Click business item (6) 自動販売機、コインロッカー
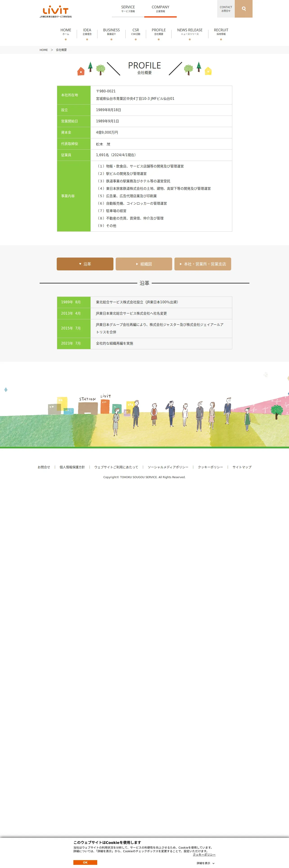289x868 pixels. tap(131, 203)
